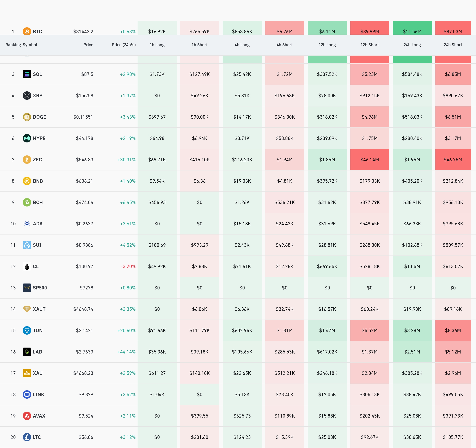The height and width of the screenshot is (448, 476).
Task: Click the XAU gold icon
Action: pyautogui.click(x=27, y=373)
